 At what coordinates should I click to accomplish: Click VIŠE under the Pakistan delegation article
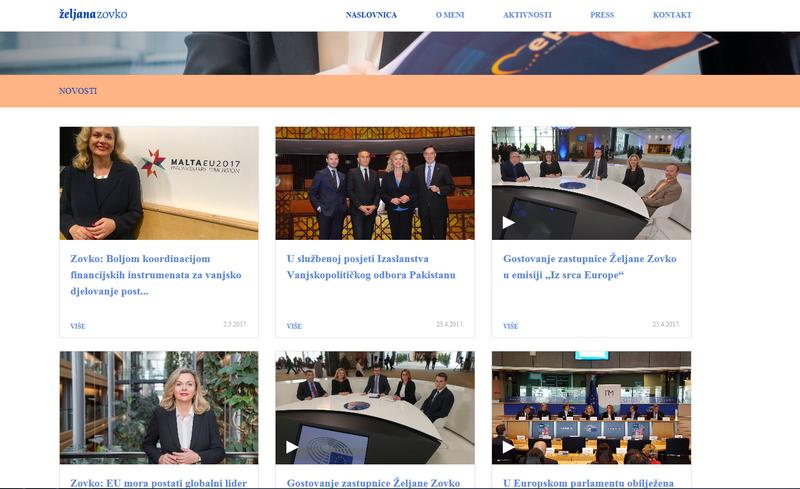[294, 326]
